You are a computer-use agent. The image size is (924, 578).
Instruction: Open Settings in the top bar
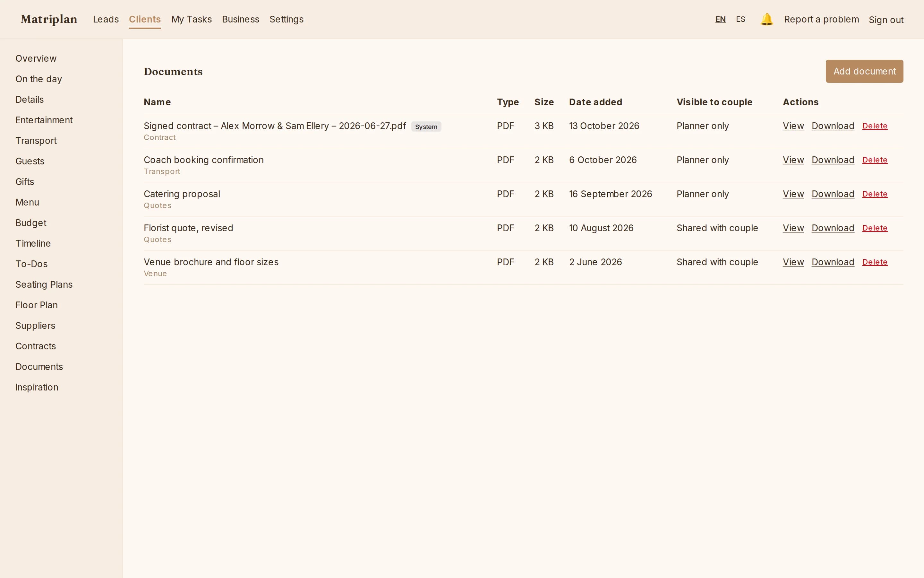click(287, 19)
